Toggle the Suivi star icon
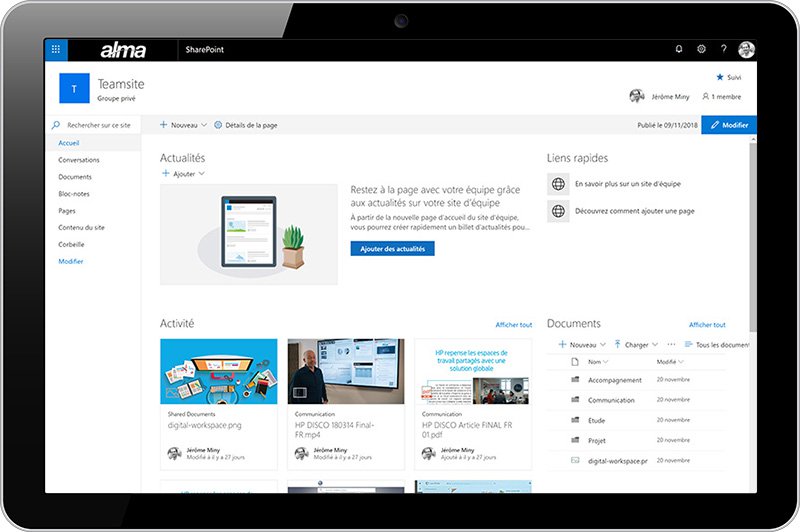 point(720,77)
